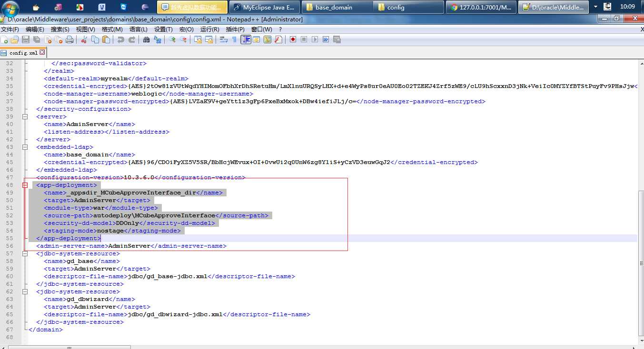
Task: Click 'jdbc/gd_base-jdbc.xml' on line 60
Action: [x=167, y=276]
